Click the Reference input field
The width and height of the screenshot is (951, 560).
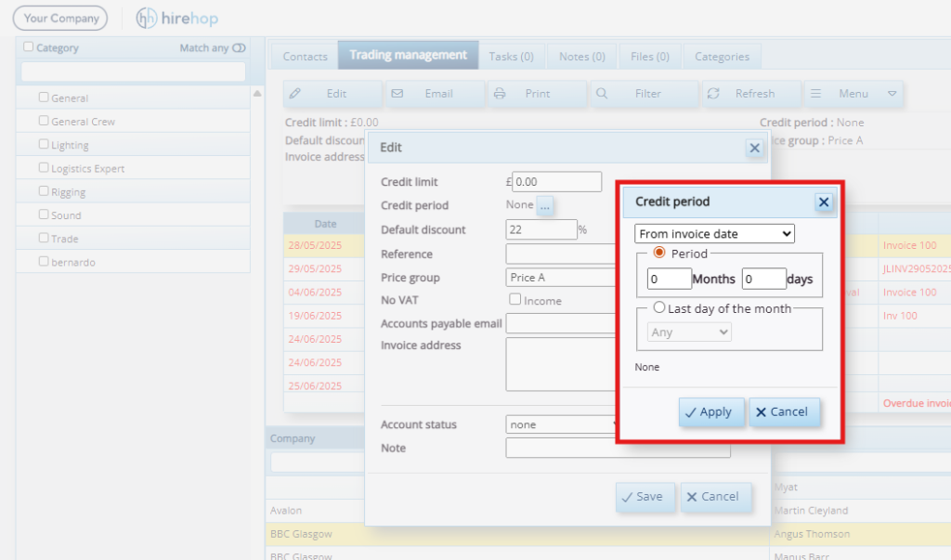click(x=561, y=254)
